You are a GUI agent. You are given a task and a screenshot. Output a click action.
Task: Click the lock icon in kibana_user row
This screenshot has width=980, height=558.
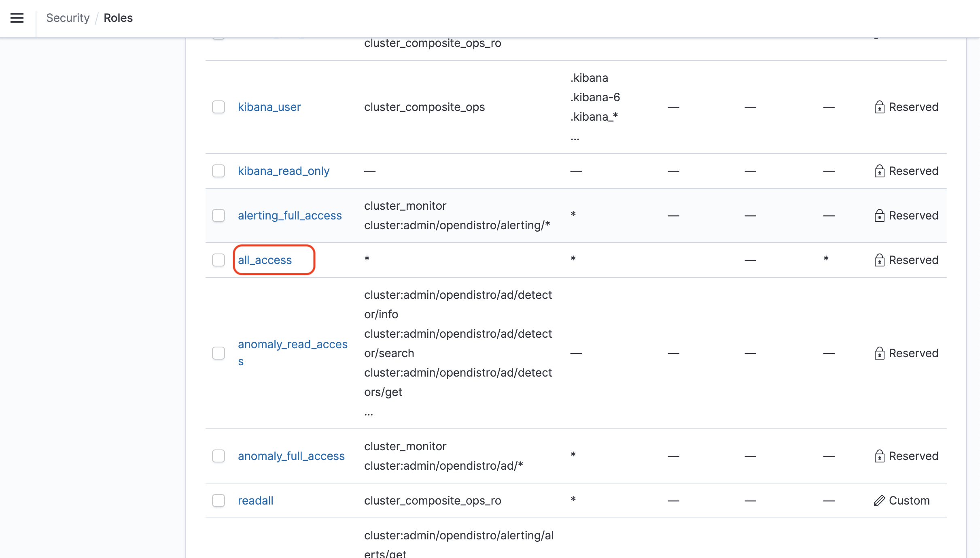[x=879, y=107]
